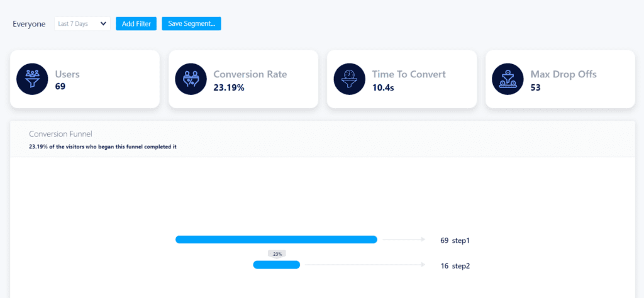Click the step2 label
Image resolution: width=644 pixels, height=298 pixels.
coord(461,266)
